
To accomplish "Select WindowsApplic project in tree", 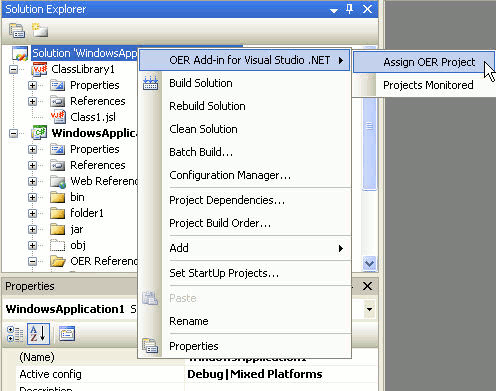I will pos(94,133).
